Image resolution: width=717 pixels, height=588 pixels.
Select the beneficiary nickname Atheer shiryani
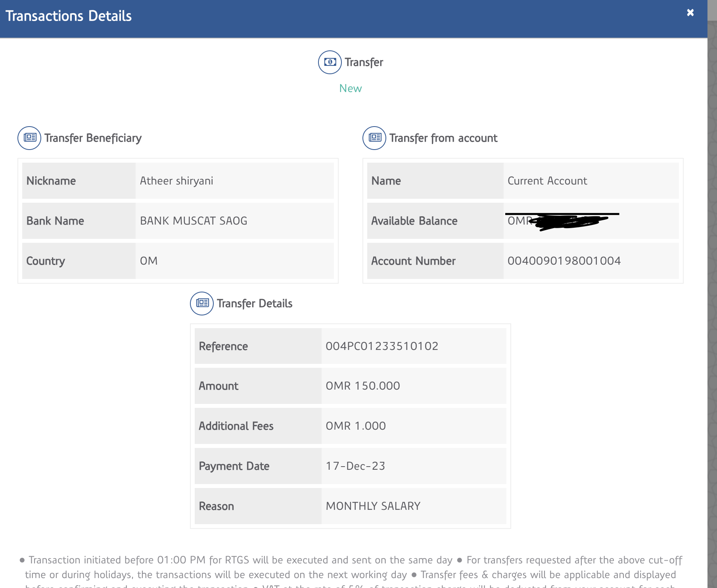coord(176,181)
